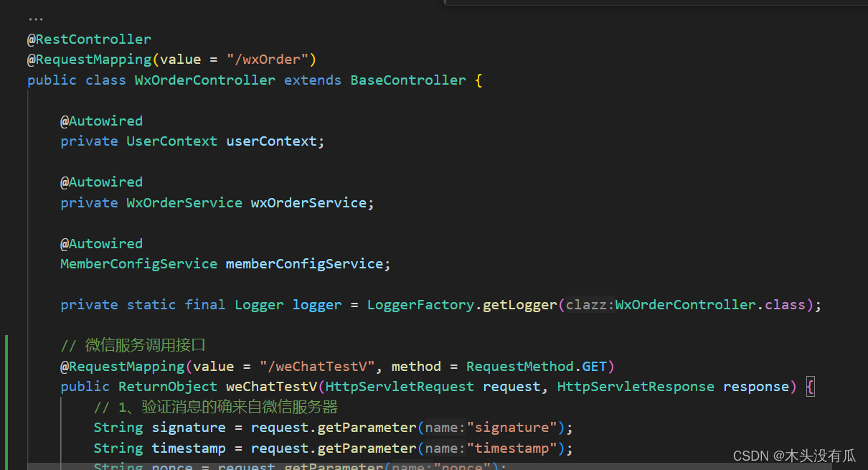This screenshot has width=868, height=470.
Task: Click the wxOrderService field name
Action: tap(308, 202)
